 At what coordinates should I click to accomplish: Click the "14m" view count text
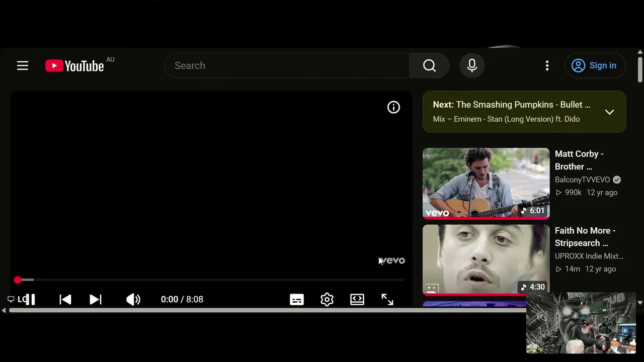tap(573, 269)
